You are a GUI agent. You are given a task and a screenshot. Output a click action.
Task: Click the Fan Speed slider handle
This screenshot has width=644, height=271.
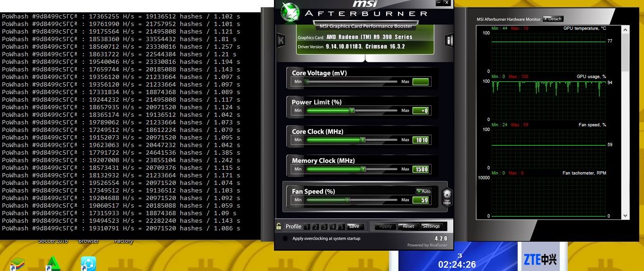[x=348, y=200]
